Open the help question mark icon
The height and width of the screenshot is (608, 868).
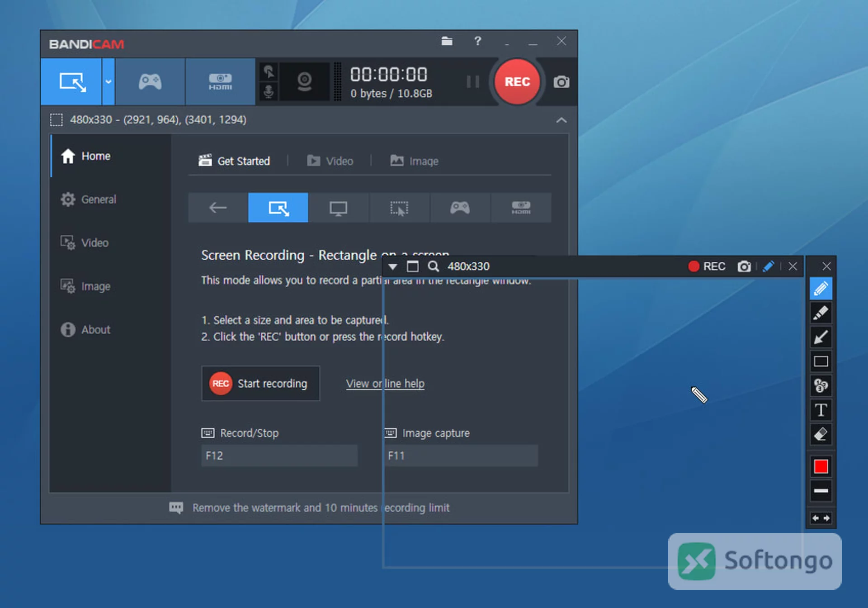pyautogui.click(x=477, y=41)
